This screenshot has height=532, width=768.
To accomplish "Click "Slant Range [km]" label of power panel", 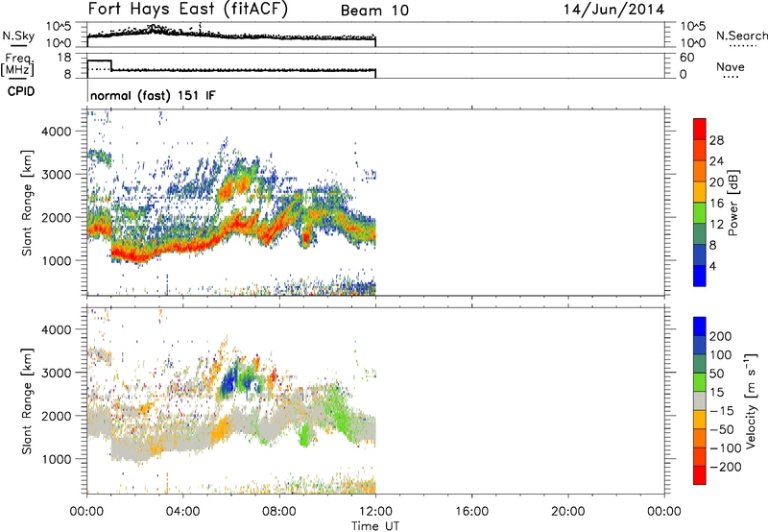I will tap(27, 203).
